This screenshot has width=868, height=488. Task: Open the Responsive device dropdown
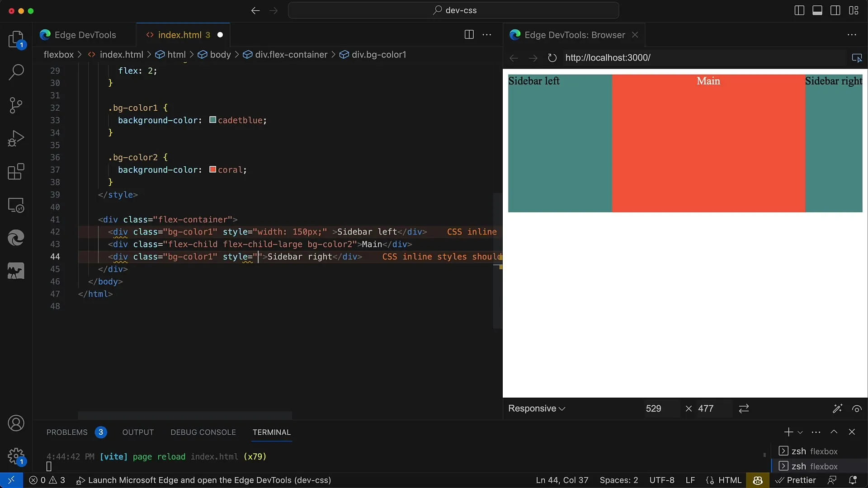pos(537,408)
